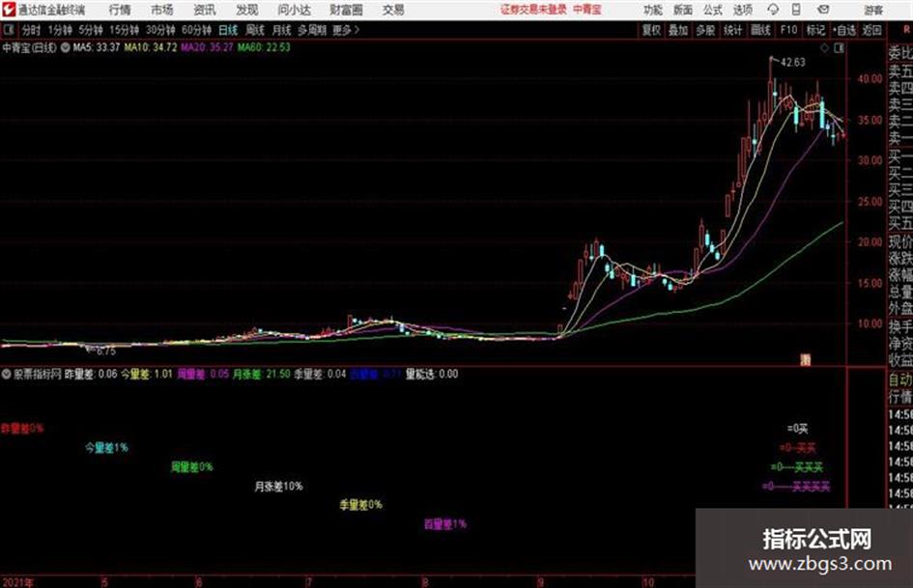Click the mobile phone icon
The image size is (913, 588).
coord(796,10)
